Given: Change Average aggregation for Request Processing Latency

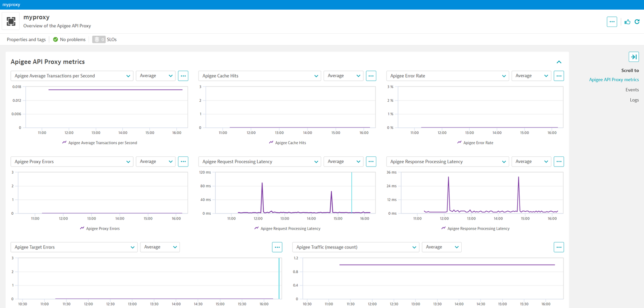Looking at the screenshot, I should [344, 162].
